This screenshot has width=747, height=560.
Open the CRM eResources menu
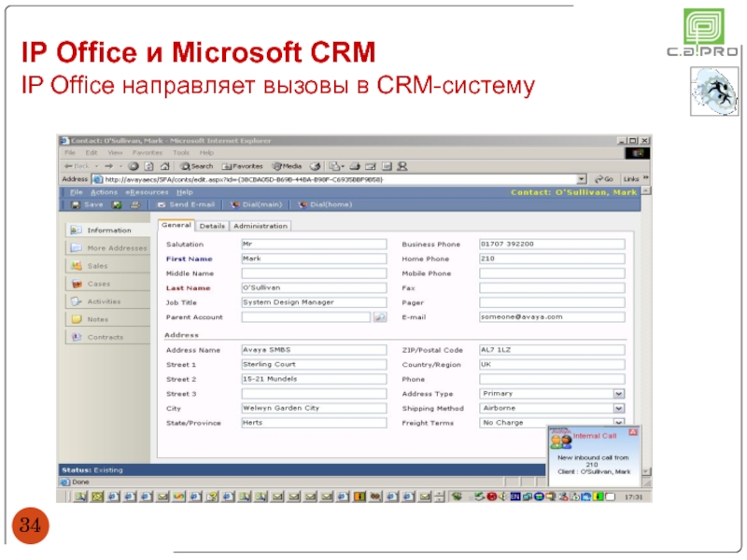[147, 192]
